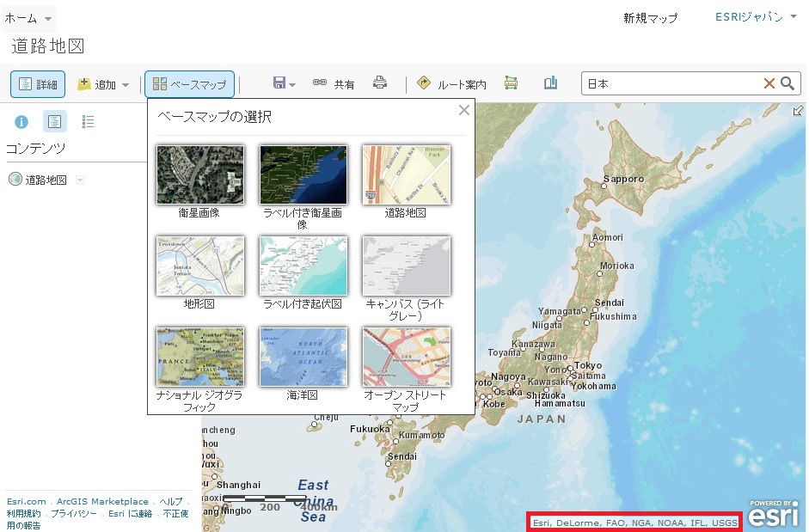Open the 不正使用の報告 report abuse link
This screenshot has width=809, height=532.
coord(97,519)
